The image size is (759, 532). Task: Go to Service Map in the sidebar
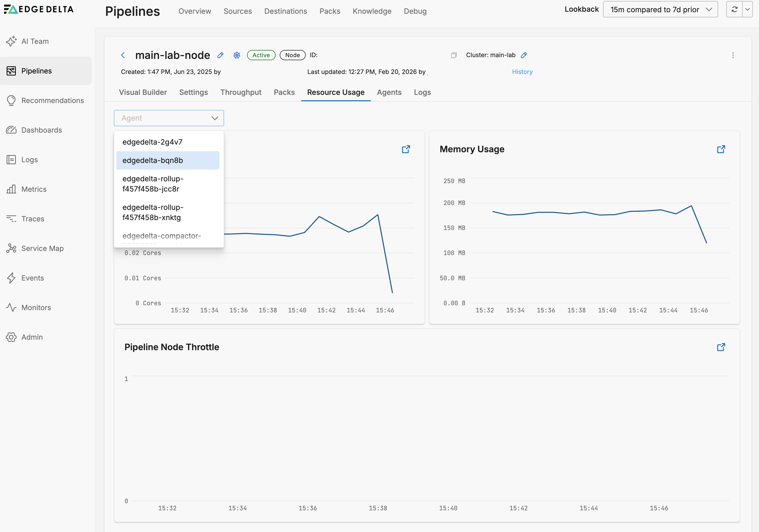pyautogui.click(x=42, y=248)
